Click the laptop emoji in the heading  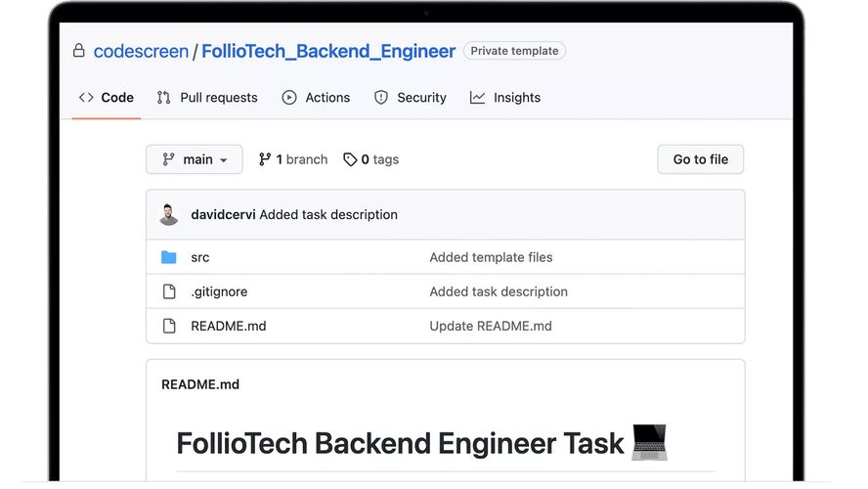[649, 442]
